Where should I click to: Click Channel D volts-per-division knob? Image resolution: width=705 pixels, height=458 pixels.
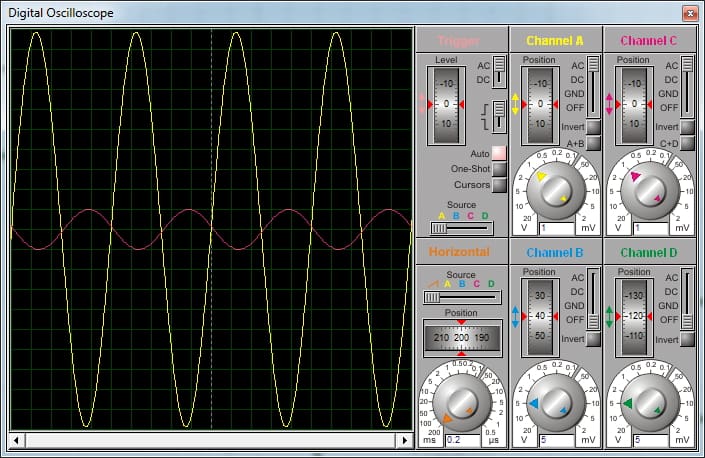[x=650, y=403]
